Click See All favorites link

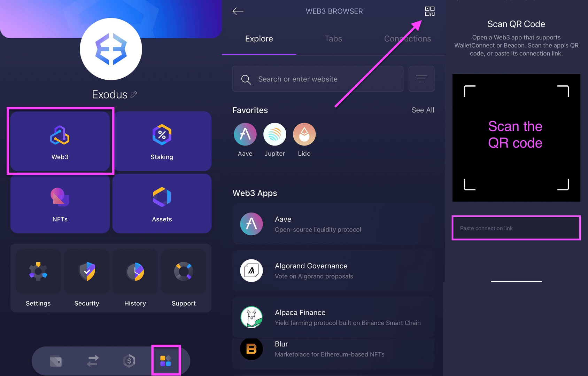pyautogui.click(x=423, y=110)
